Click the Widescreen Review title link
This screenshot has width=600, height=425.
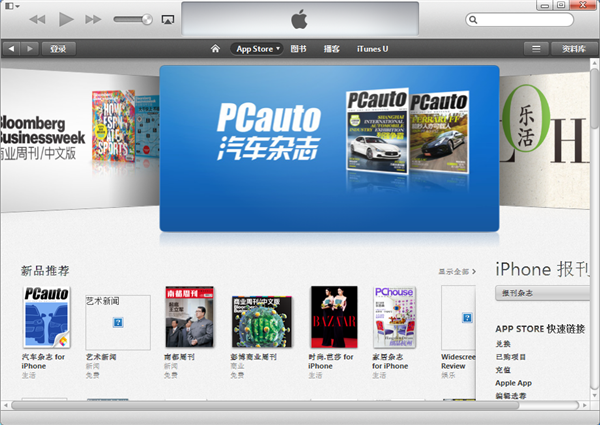[x=458, y=361]
